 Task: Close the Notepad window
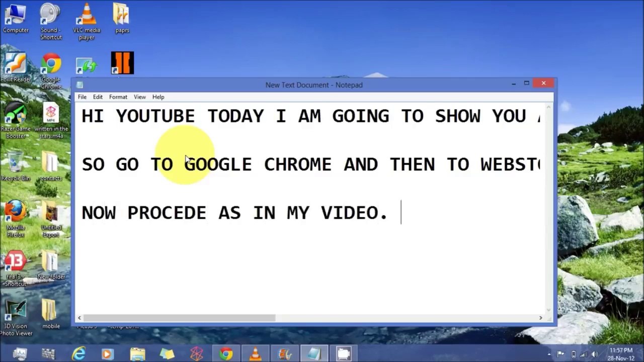tap(543, 83)
